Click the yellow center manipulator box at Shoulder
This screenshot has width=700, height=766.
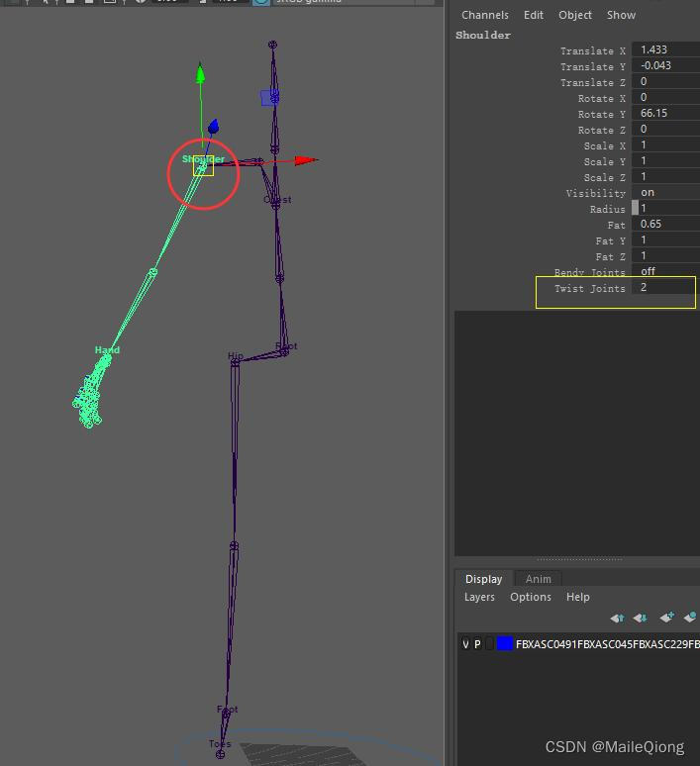(203, 165)
